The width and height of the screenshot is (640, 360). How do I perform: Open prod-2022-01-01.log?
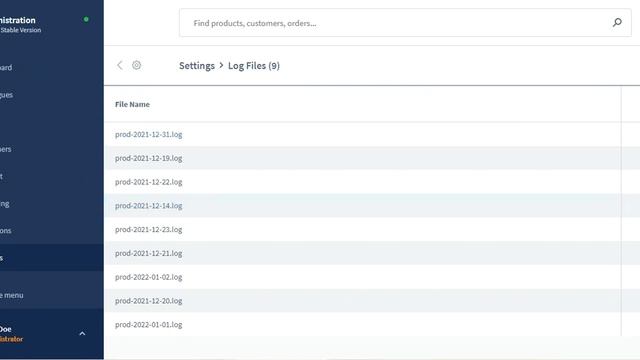tap(149, 324)
